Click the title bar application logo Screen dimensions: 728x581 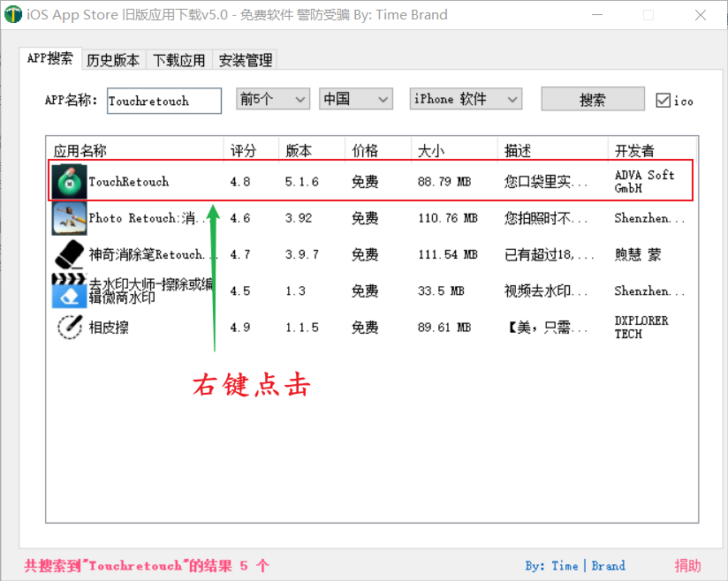click(13, 14)
